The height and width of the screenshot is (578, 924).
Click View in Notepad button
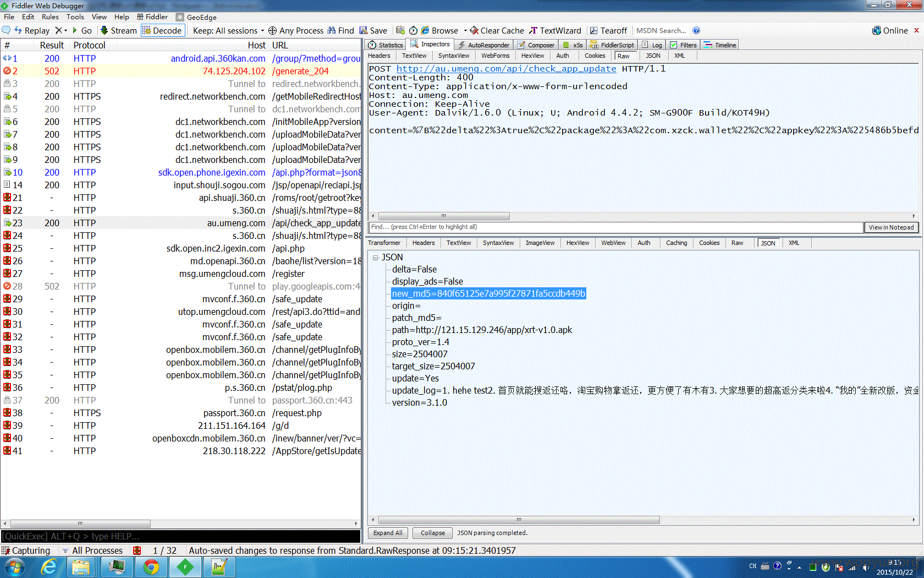pyautogui.click(x=891, y=227)
